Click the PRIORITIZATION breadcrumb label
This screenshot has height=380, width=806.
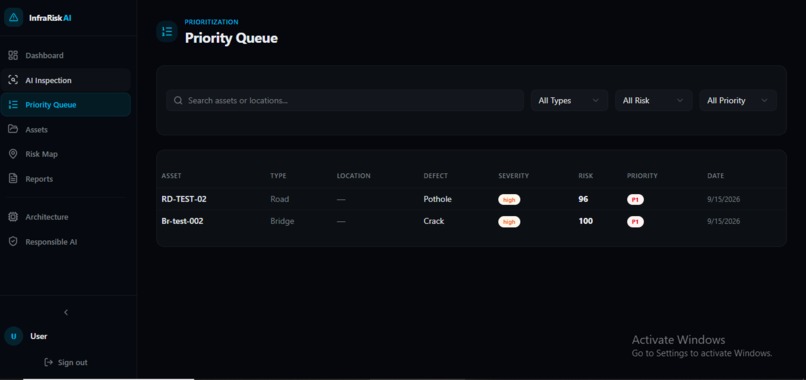[x=211, y=22]
